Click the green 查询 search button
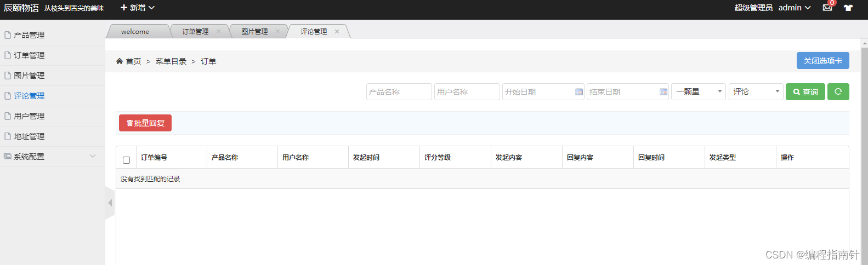This screenshot has height=265, width=868. pos(805,91)
